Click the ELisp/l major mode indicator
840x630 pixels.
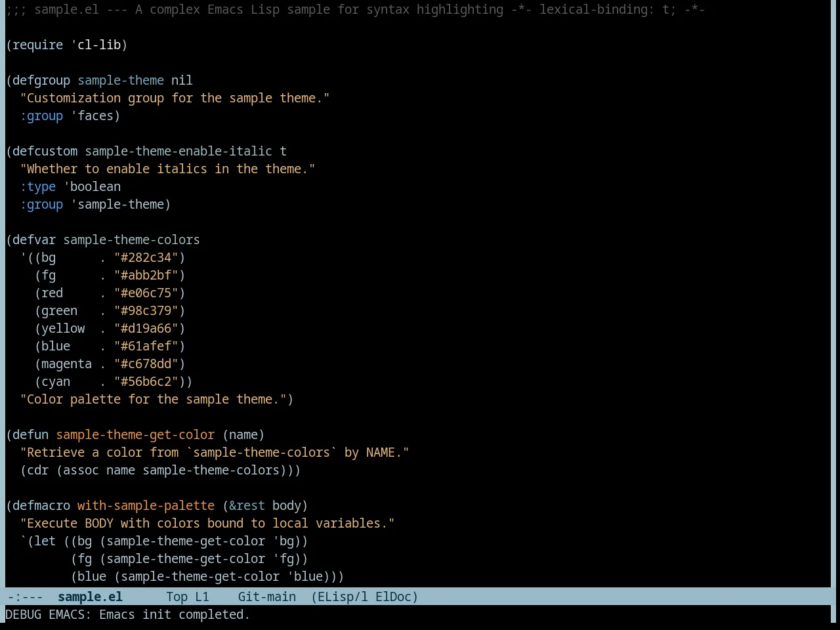coord(340,597)
